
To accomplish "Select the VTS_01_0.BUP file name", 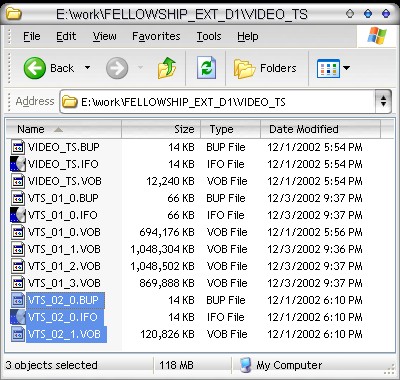I will tap(63, 198).
